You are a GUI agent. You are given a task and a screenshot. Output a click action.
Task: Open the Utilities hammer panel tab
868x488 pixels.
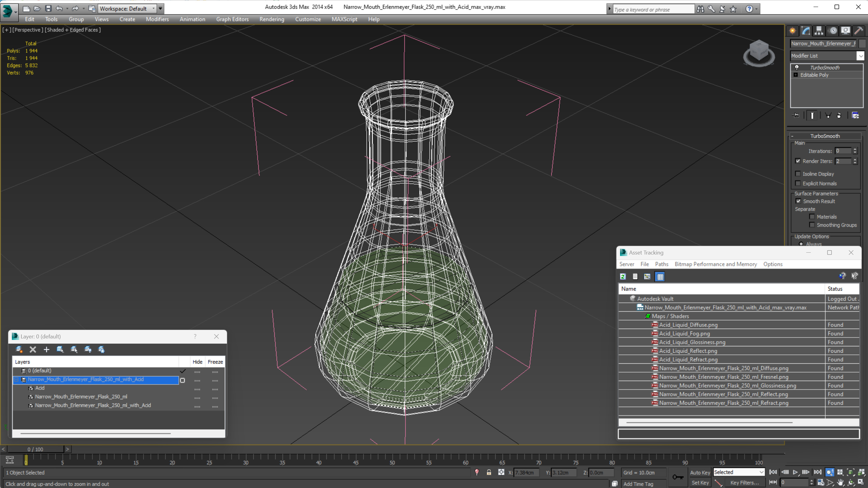(859, 31)
